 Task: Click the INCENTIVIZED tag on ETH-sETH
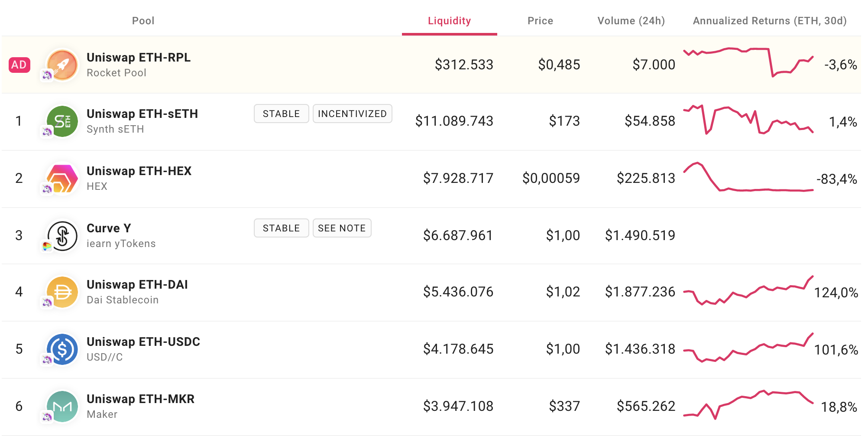pyautogui.click(x=352, y=114)
